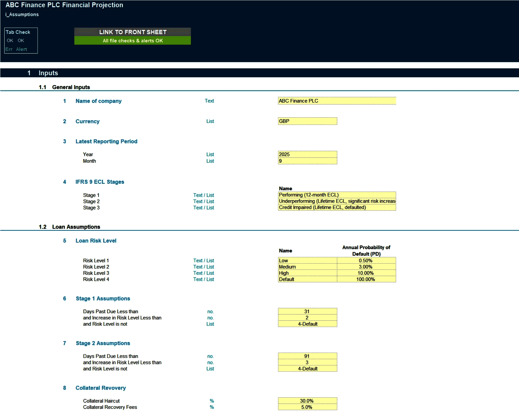The width and height of the screenshot is (519, 420).
Task: Open Stage 1 Risk Level is not dropdown
Action: 307,324
